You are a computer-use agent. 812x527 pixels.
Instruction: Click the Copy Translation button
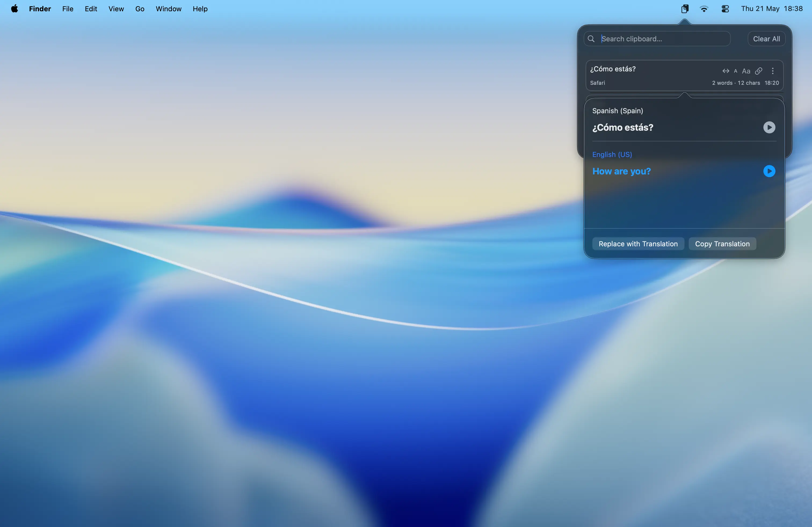point(722,244)
